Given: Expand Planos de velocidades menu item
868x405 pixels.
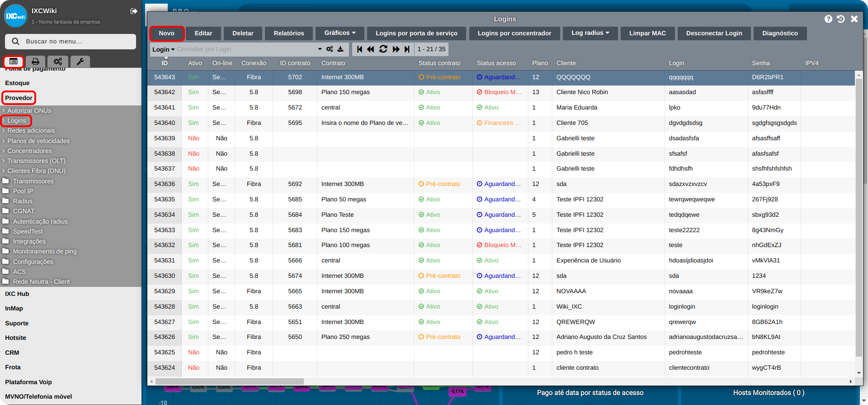Looking at the screenshot, I should point(38,141).
